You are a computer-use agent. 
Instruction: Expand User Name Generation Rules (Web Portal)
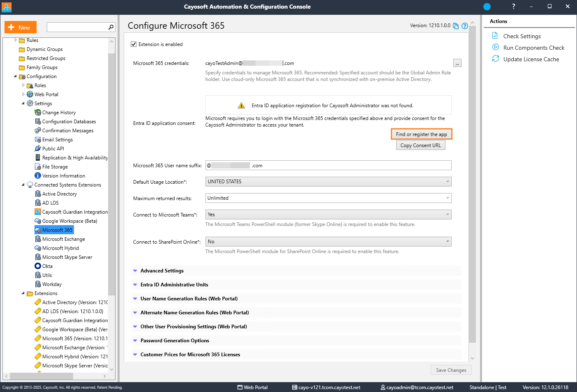pyautogui.click(x=296, y=298)
